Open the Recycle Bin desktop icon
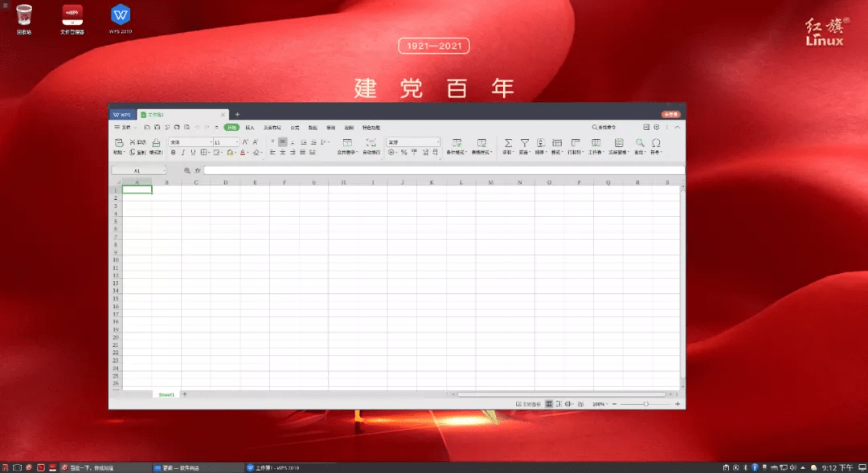This screenshot has width=868, height=473. [24, 19]
